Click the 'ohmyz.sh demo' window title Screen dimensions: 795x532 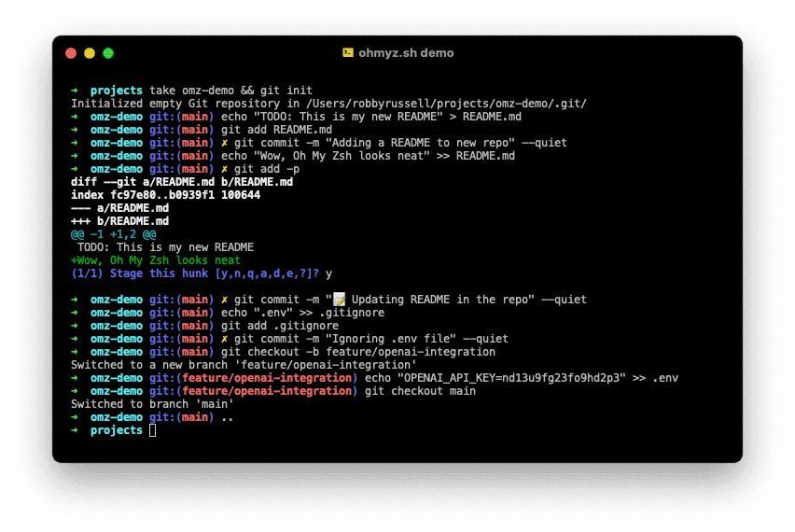[406, 53]
